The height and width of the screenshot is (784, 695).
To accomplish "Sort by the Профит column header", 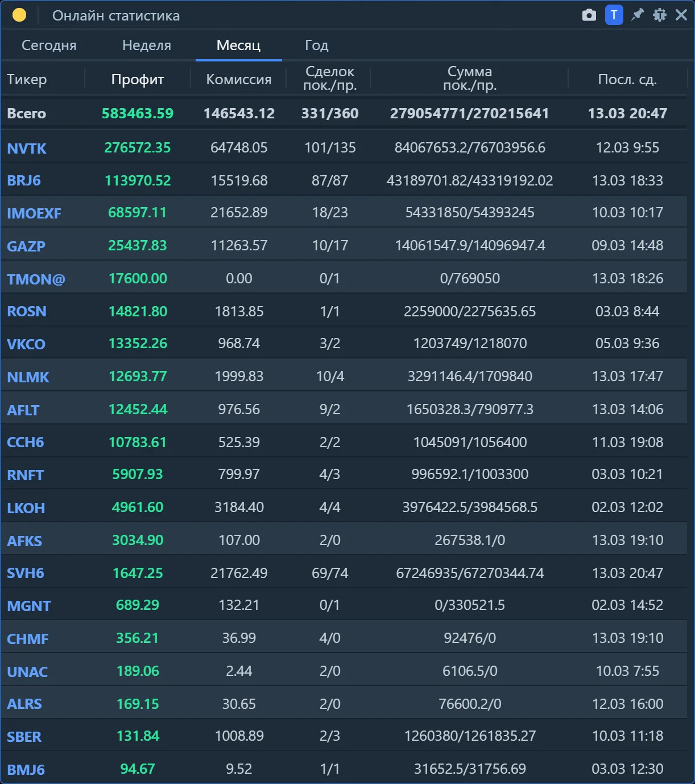I will coord(138,79).
